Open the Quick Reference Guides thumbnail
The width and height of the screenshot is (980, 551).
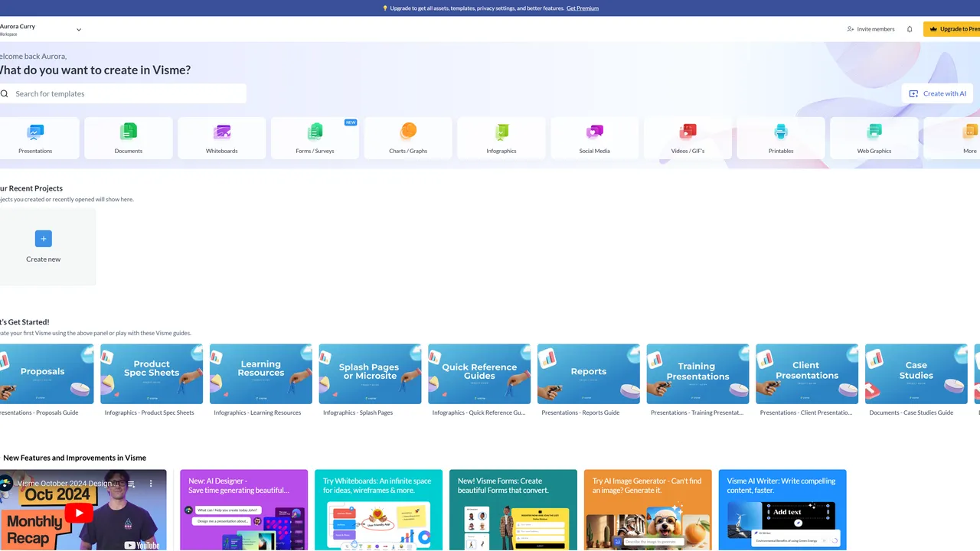479,373
